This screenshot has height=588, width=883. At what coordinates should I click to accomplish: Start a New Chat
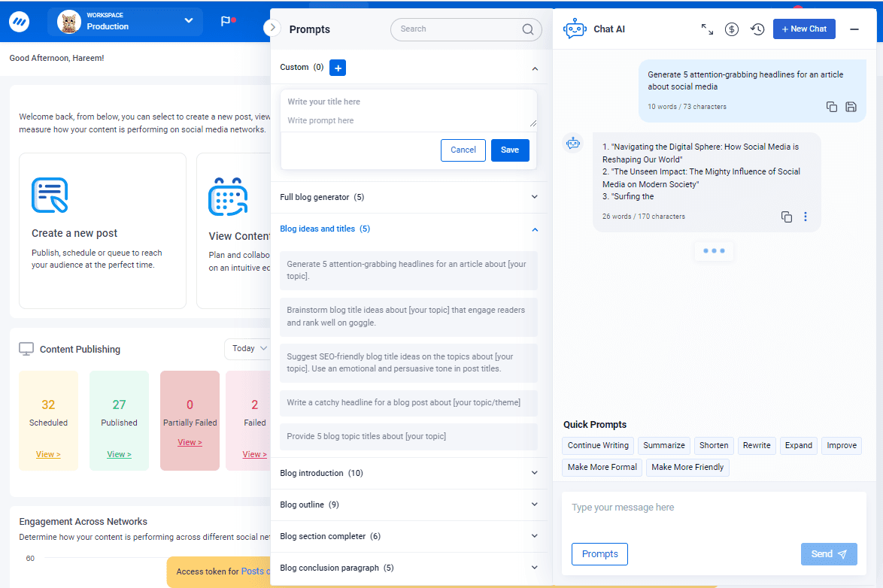[804, 29]
